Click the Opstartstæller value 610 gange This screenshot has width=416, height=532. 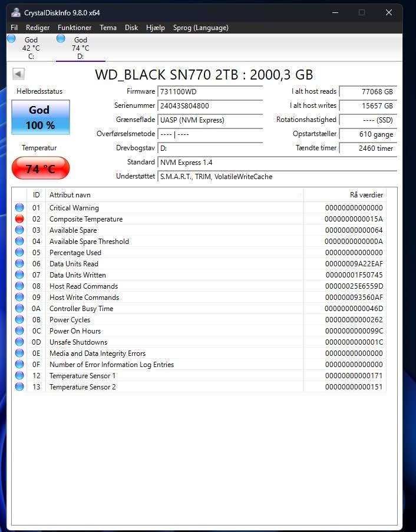click(x=368, y=134)
